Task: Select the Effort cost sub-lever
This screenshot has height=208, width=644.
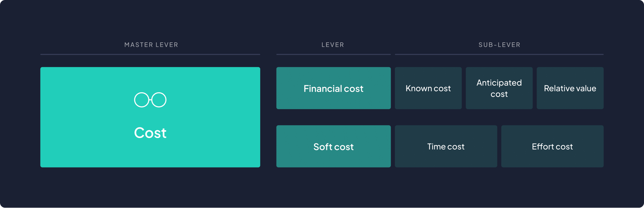Action: (x=552, y=147)
